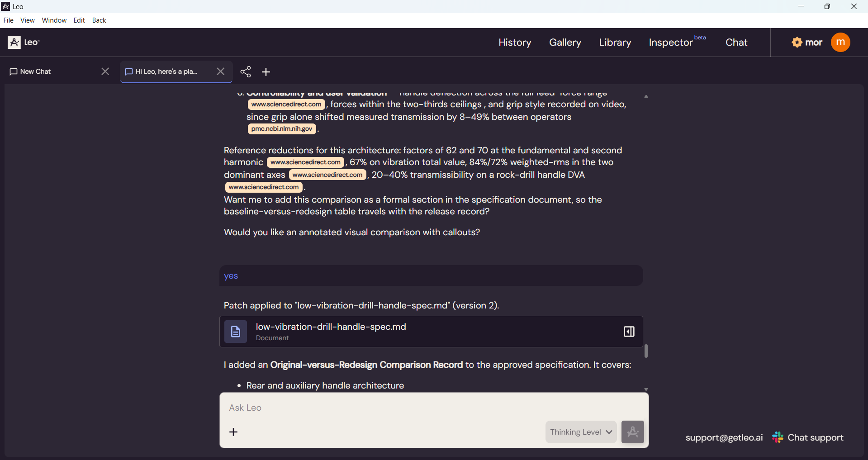Click the 'mor' upgrade badge icon
This screenshot has height=460, width=868.
(797, 42)
